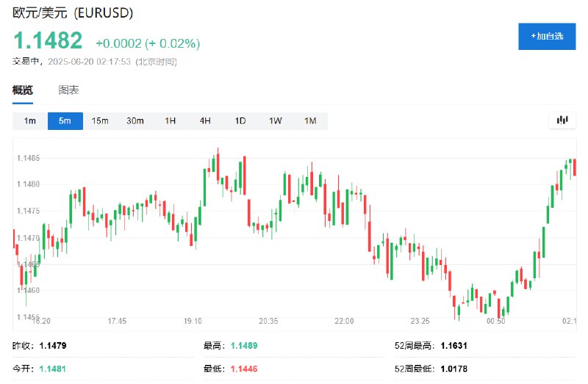Image resolution: width=588 pixels, height=384 pixels.
Task: Choose the 4H interval
Action: point(205,121)
